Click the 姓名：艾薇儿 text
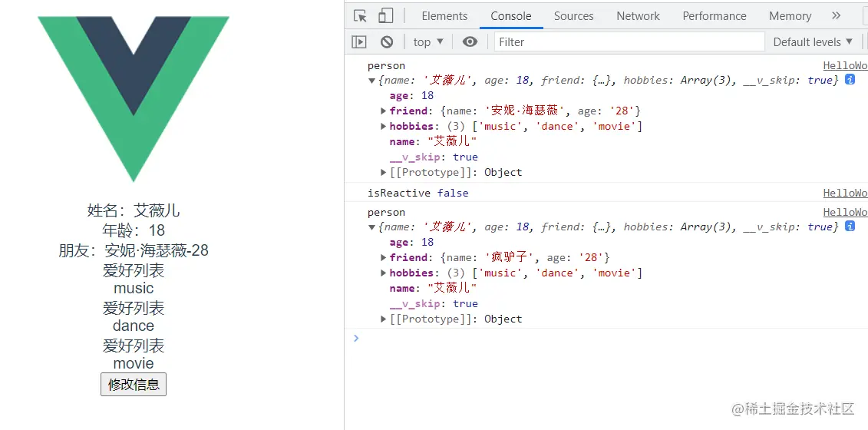Screen dimensions: 868x430 134,210
